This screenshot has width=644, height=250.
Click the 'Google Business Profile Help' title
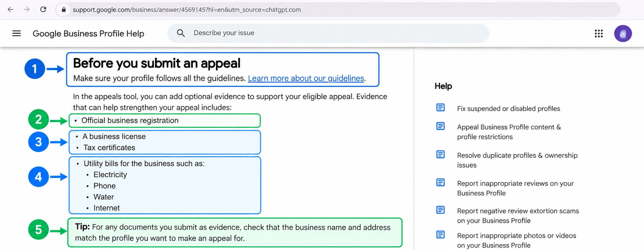coord(88,34)
